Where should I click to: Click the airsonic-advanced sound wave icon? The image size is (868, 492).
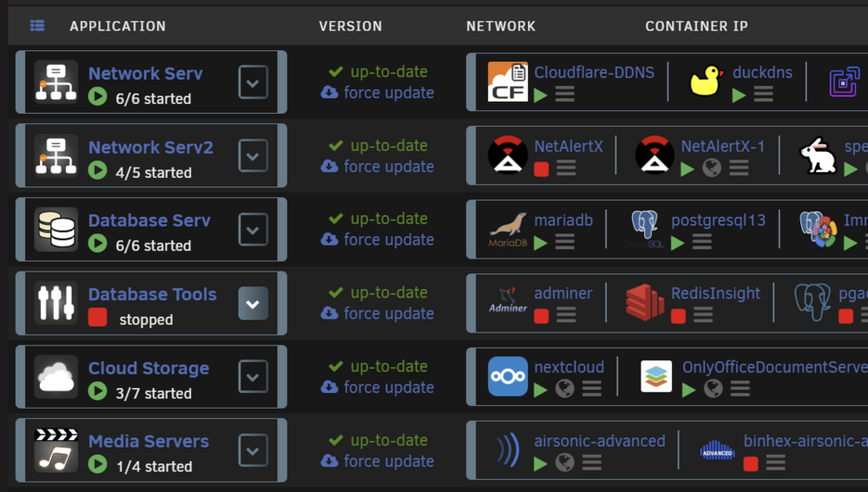pyautogui.click(x=508, y=449)
